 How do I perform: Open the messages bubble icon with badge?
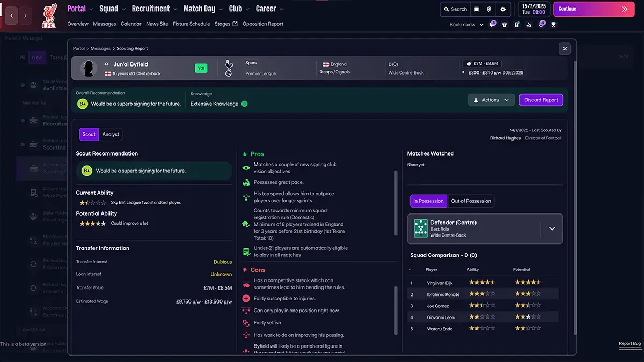(x=493, y=25)
